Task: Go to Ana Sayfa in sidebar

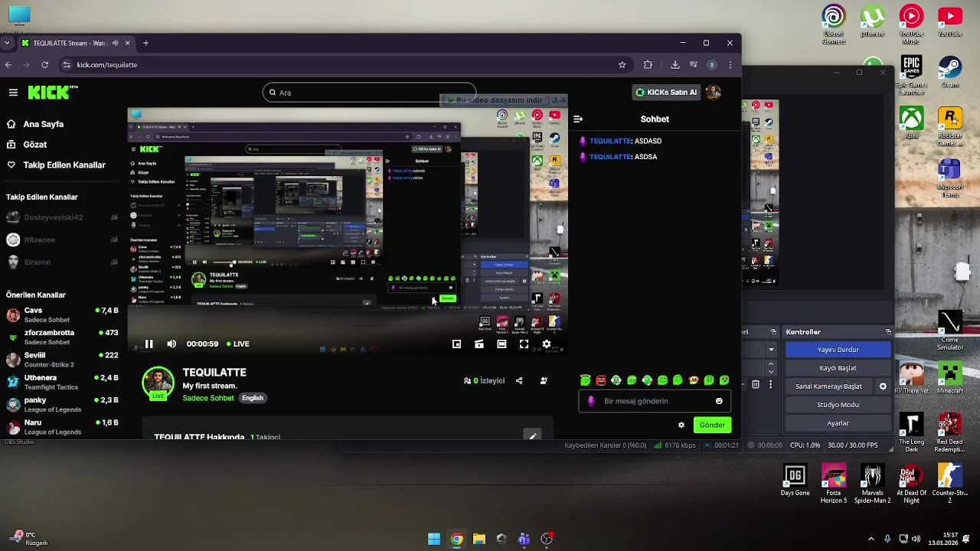Action: click(x=35, y=124)
